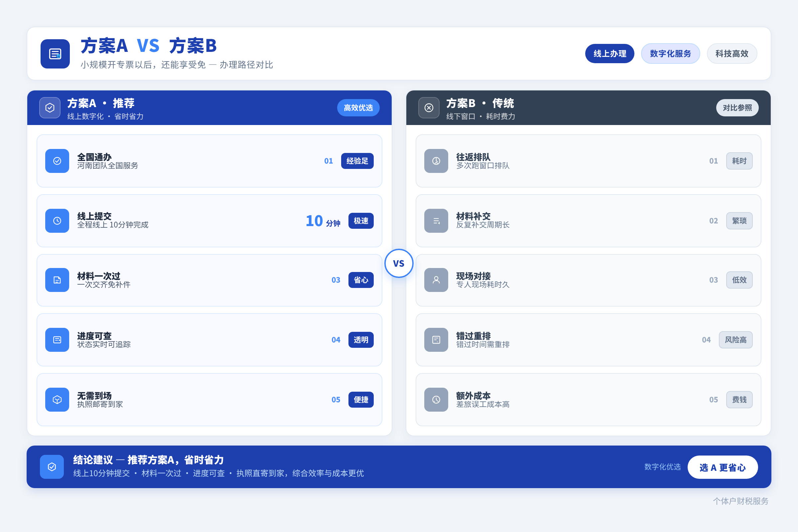Click the 往返排队 heading

pyautogui.click(x=473, y=157)
